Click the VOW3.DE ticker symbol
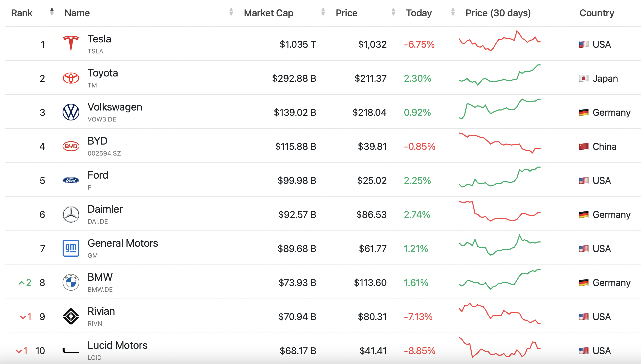Screen dimensions: 641x364 pos(102,119)
